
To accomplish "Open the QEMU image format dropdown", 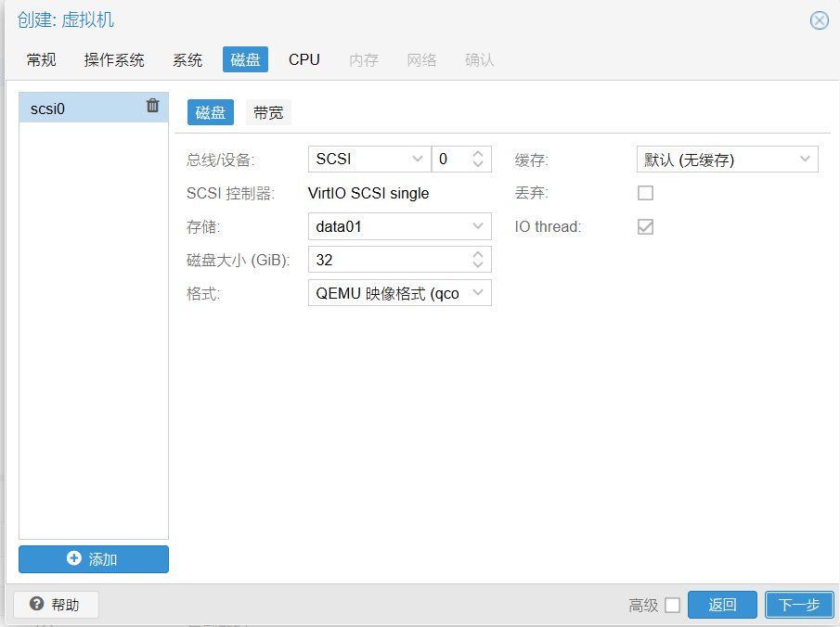I will point(478,293).
